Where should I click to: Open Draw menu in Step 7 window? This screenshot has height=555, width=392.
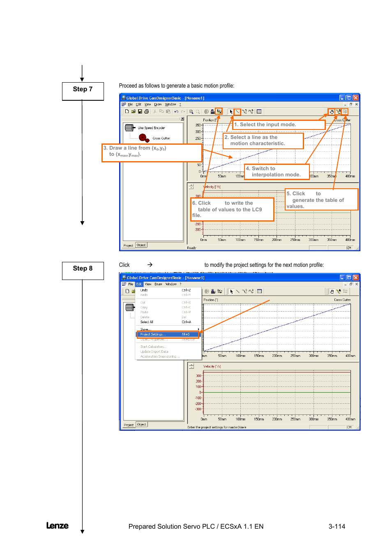click(158, 104)
